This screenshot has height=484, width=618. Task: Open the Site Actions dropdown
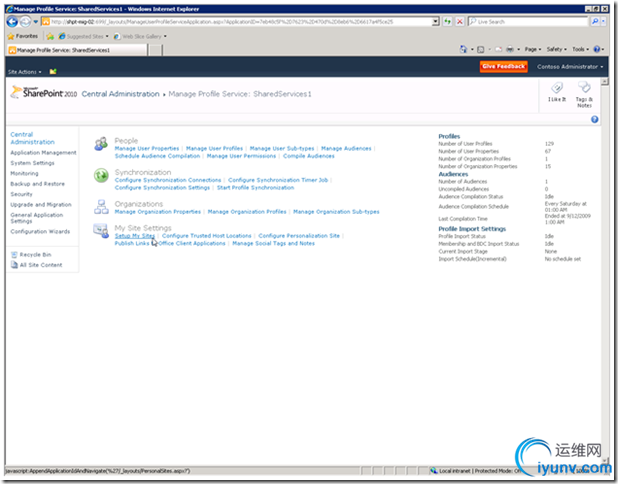(24, 72)
